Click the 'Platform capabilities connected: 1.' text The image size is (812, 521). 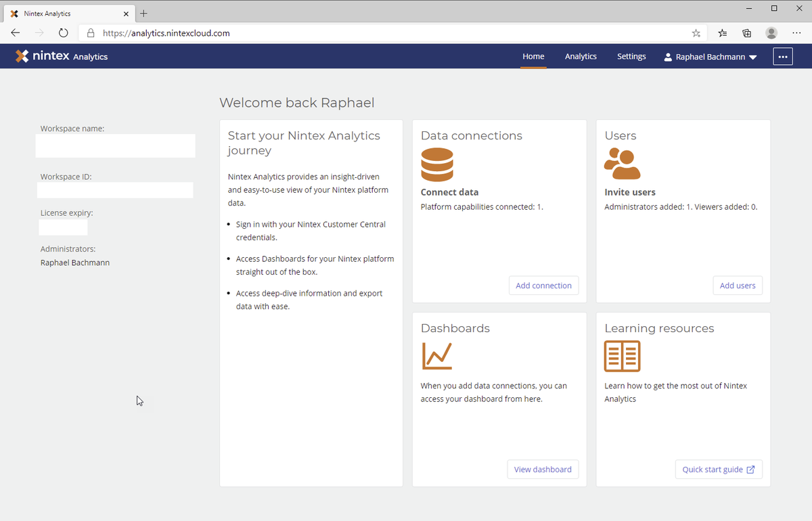coord(482,207)
